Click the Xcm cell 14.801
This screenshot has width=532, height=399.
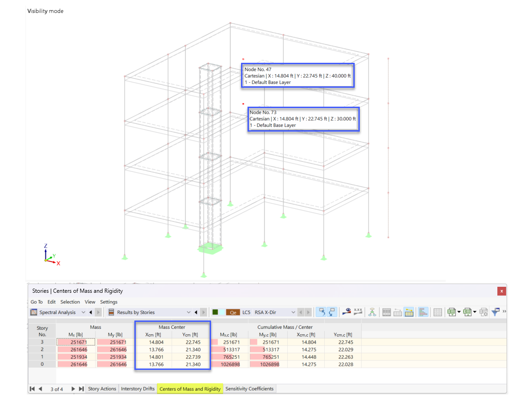tap(154, 357)
